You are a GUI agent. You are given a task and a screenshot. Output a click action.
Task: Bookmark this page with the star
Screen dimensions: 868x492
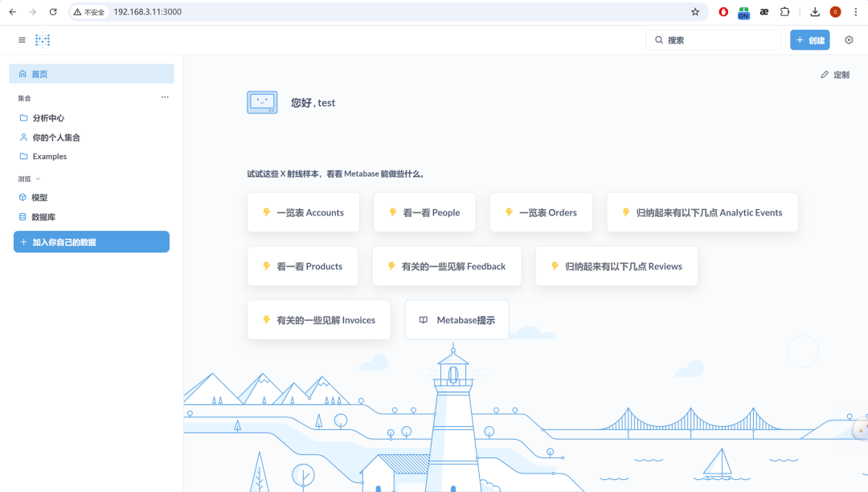click(695, 11)
